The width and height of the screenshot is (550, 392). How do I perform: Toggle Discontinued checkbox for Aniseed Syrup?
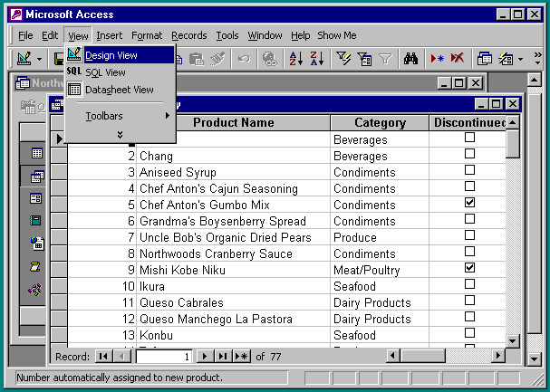tap(469, 170)
